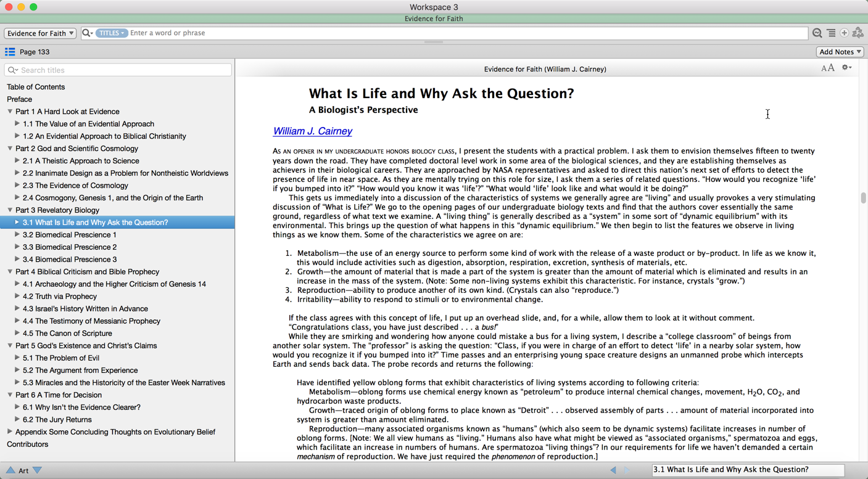Viewport: 868px width, 479px height.
Task: Collapse Part 5 God's Existence triangle
Action: point(10,346)
